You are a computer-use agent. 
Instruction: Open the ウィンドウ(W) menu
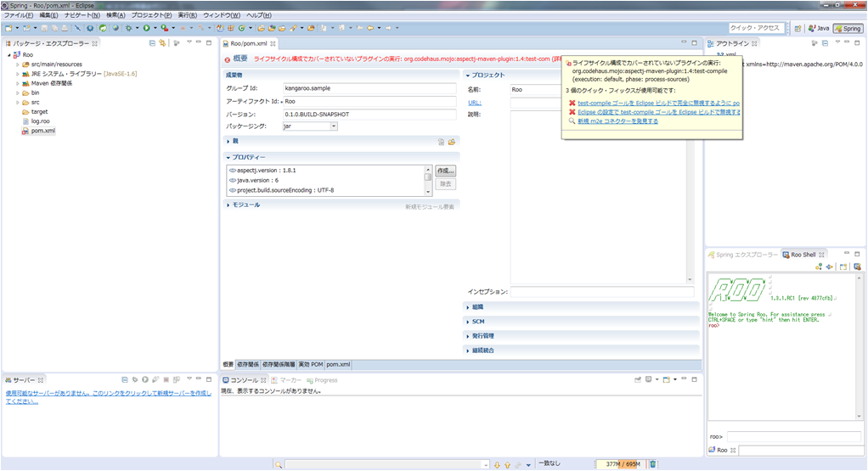pyautogui.click(x=222, y=15)
